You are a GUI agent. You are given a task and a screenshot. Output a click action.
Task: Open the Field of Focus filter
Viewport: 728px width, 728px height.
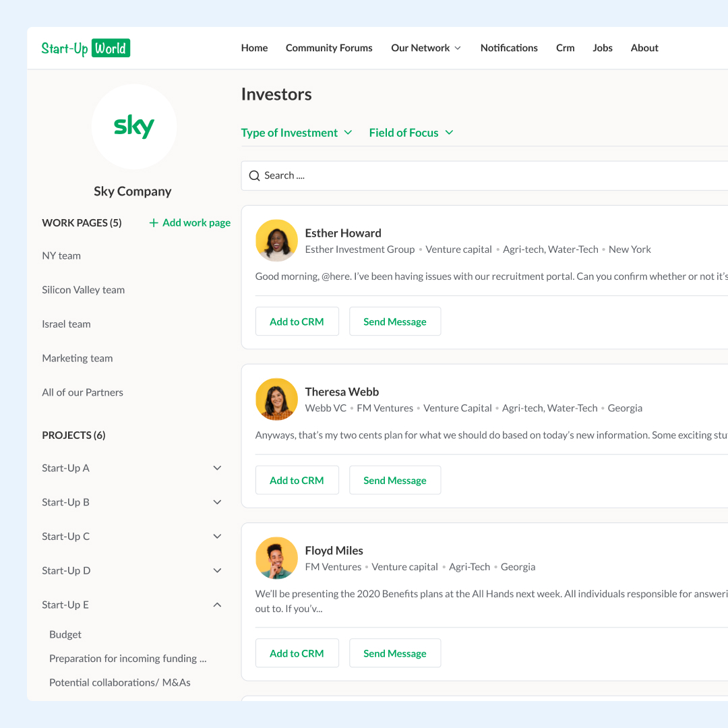coord(411,133)
